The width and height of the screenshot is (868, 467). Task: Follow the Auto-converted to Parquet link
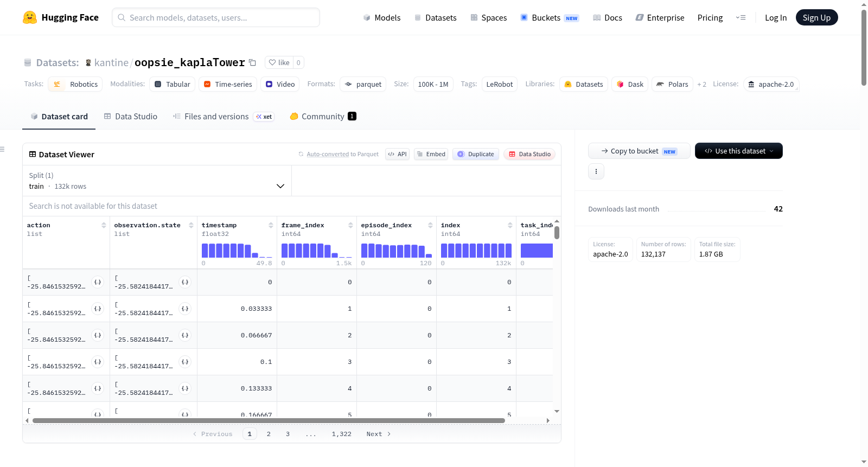[328, 155]
